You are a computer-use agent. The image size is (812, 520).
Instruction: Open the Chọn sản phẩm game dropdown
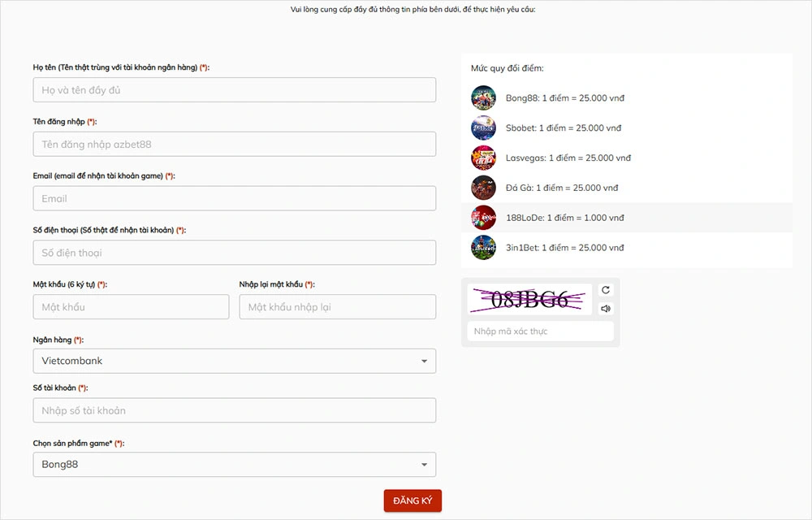pos(235,465)
